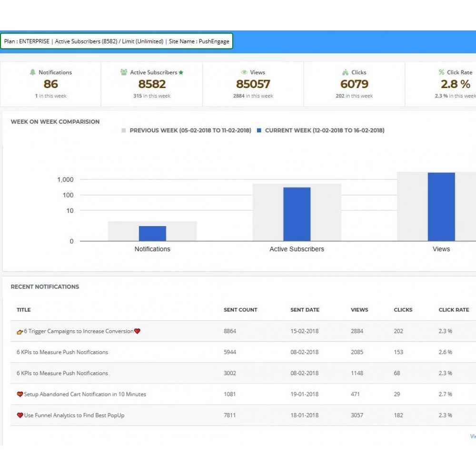The height and width of the screenshot is (476, 476).
Task: Select the Active Subscribers value 8582
Action: tap(152, 84)
